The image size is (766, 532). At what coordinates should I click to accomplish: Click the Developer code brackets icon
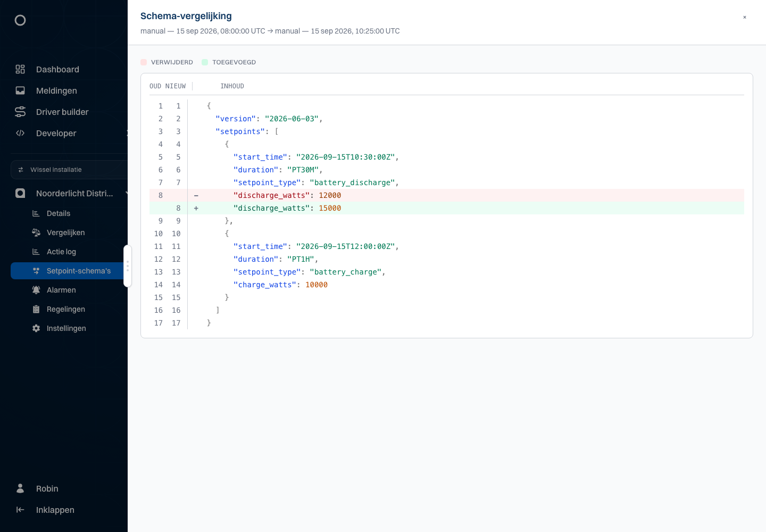tap(20, 133)
